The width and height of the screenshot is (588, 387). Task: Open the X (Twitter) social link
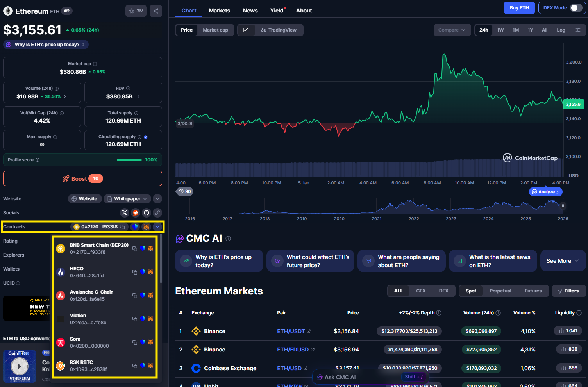pyautogui.click(x=125, y=213)
